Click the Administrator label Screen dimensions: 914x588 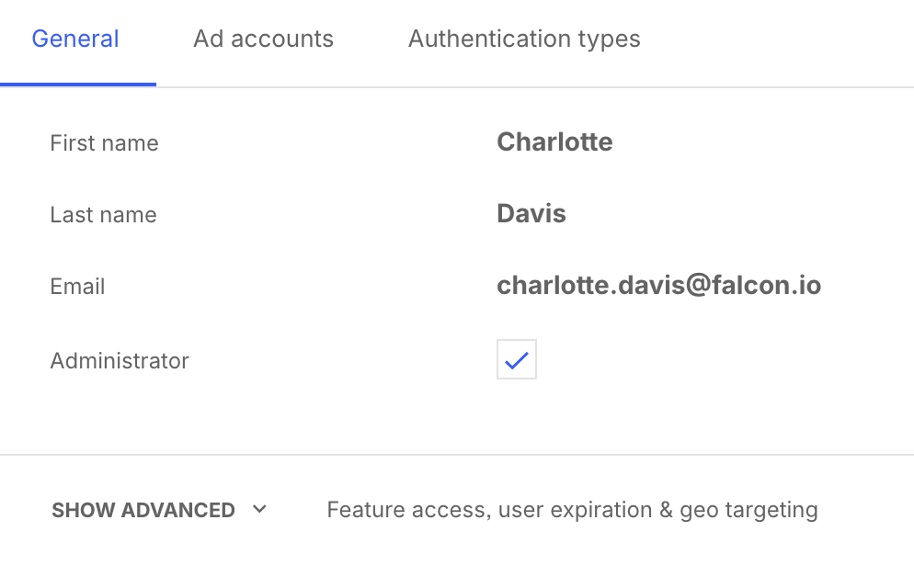(120, 361)
